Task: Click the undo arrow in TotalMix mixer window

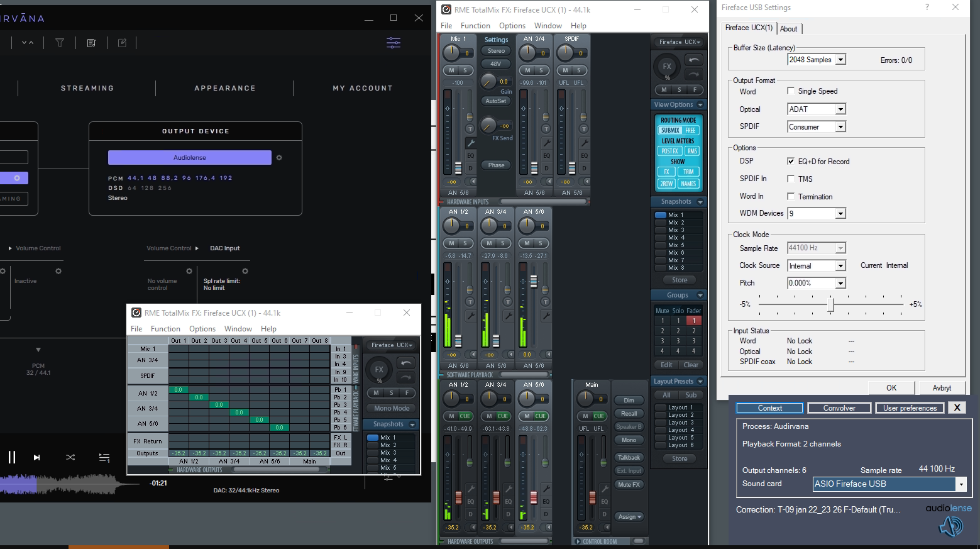Action: tap(693, 60)
